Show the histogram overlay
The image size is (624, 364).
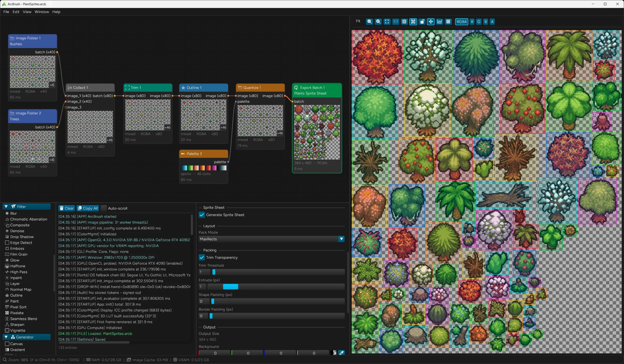439,22
